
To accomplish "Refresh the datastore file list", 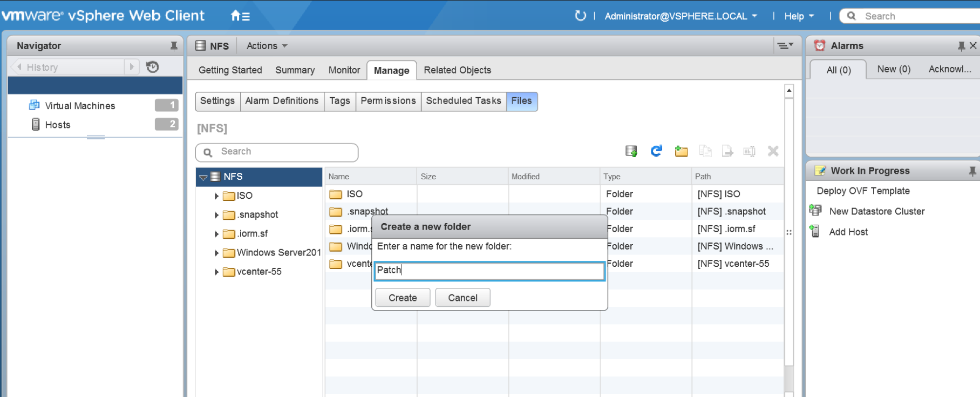I will point(656,151).
